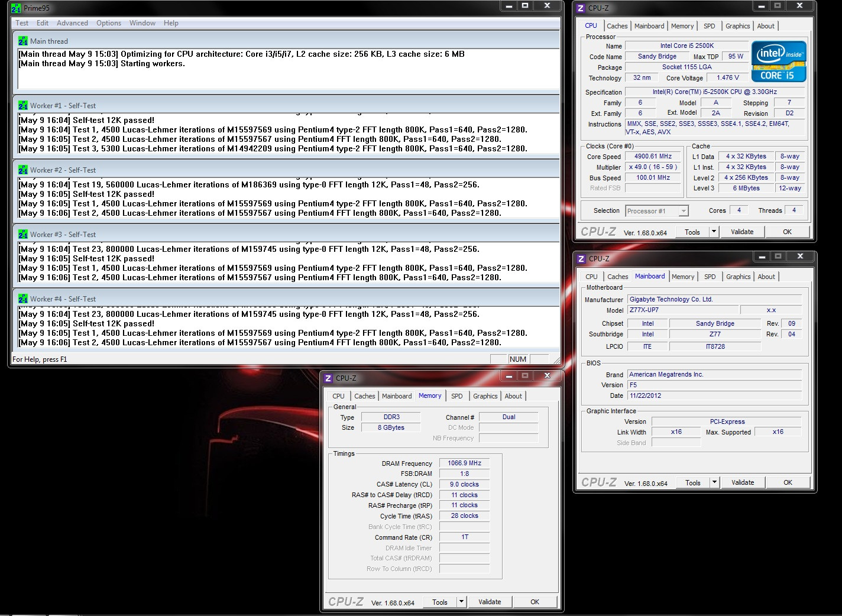Click the Worker #4 Self-Test window icon
Screen dimensions: 842x616
[23, 299]
